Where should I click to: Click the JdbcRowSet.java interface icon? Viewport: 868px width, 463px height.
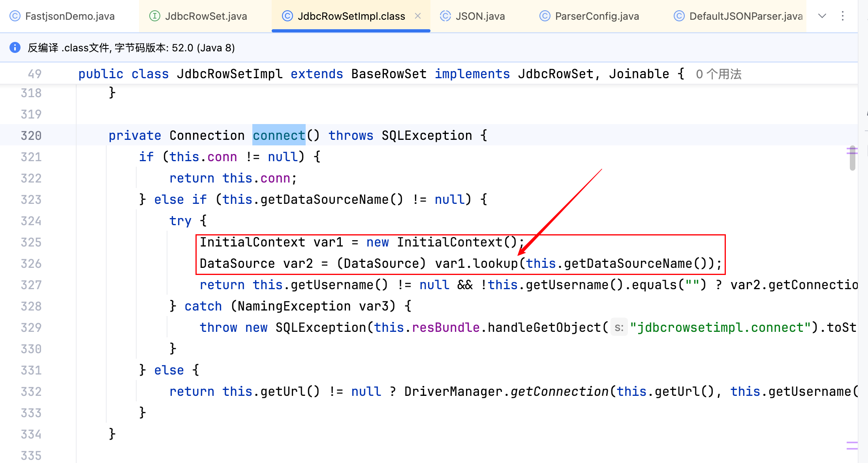(x=154, y=16)
